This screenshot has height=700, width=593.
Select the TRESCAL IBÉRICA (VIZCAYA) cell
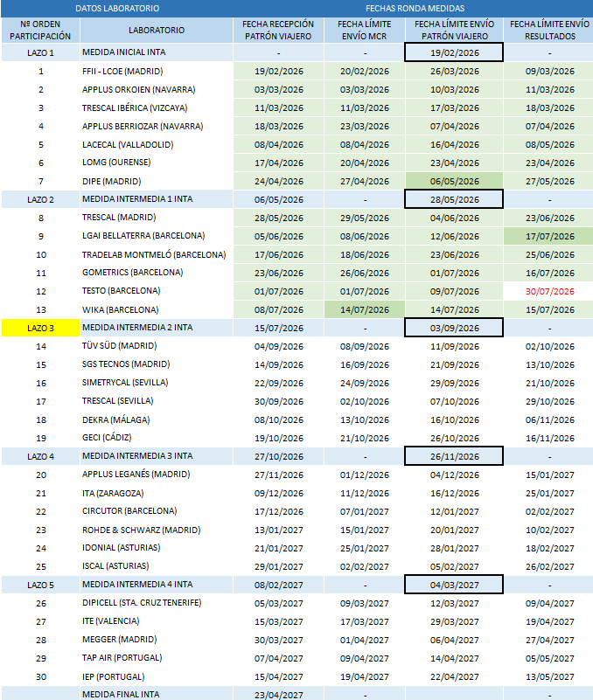[157, 107]
